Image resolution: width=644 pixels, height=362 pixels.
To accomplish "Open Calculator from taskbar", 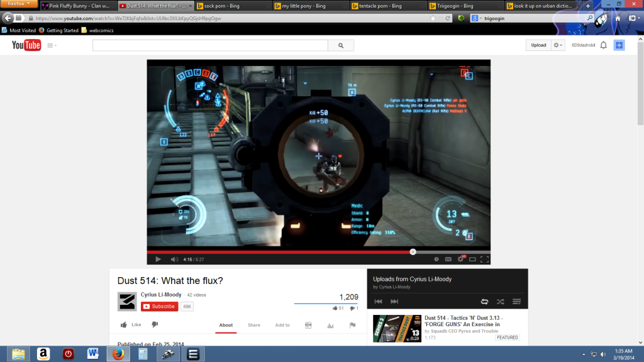I will (x=143, y=354).
